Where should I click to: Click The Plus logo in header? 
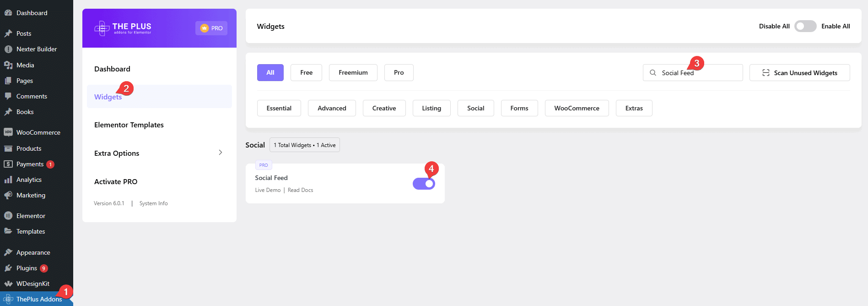[x=123, y=28]
